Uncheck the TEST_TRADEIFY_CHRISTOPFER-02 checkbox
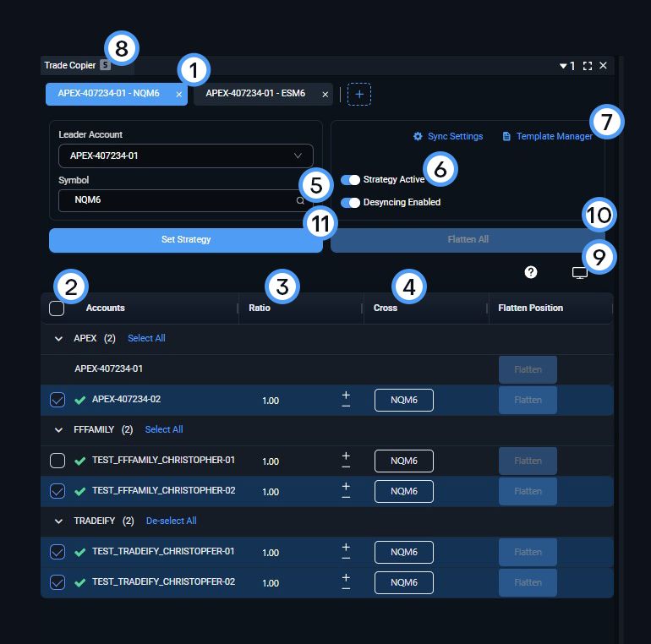651x644 pixels. click(x=57, y=582)
